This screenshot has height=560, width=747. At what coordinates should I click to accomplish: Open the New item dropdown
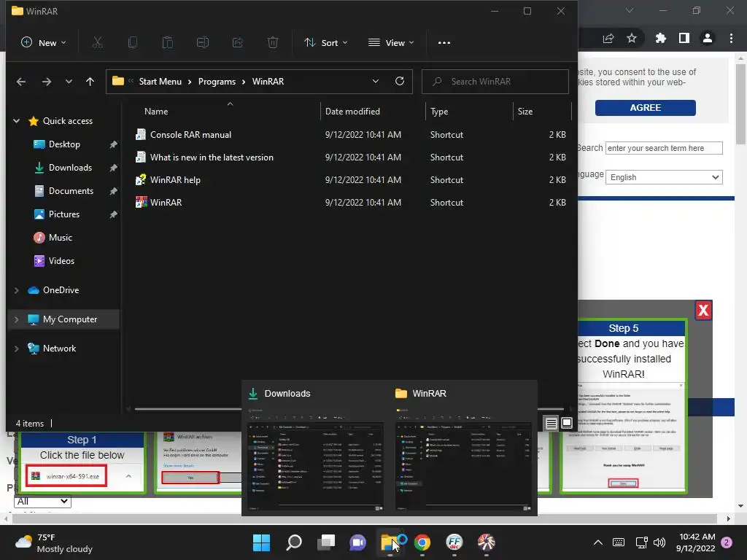(43, 42)
